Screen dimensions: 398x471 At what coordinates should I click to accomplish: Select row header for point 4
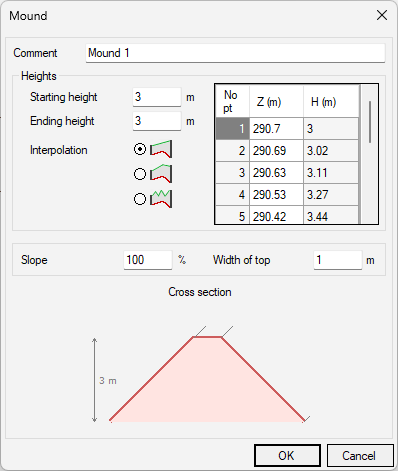coord(232,195)
